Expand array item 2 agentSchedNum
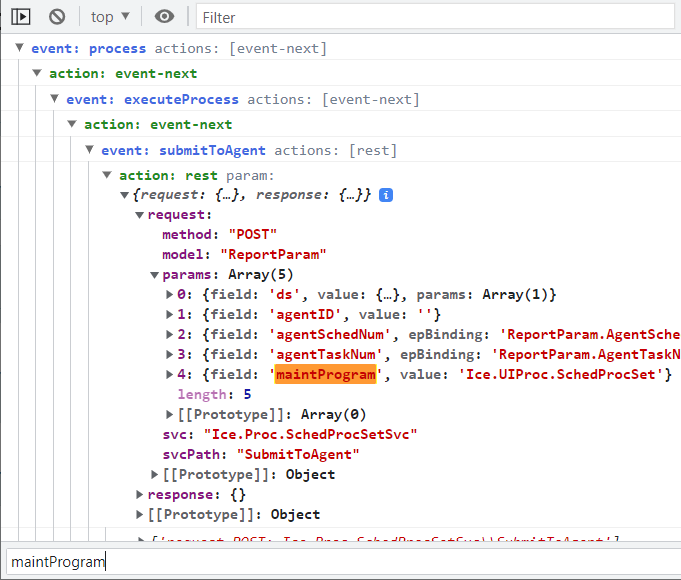The height and width of the screenshot is (580, 681). click(169, 334)
